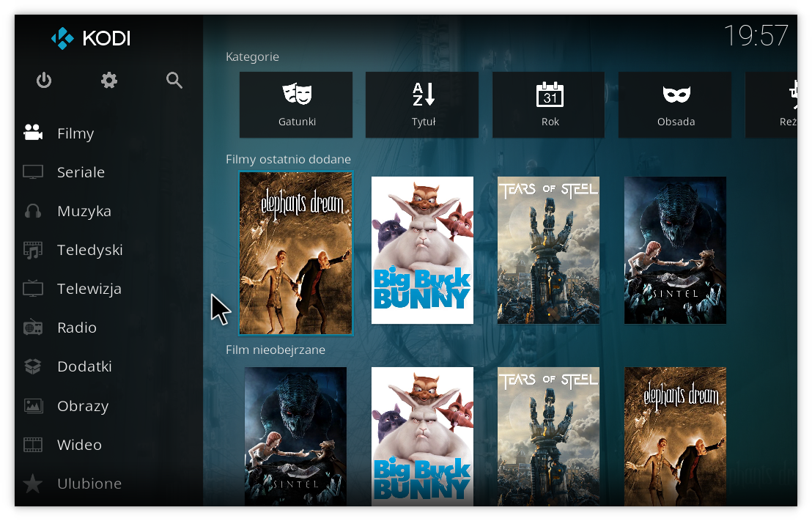Click the Seriale screen icon
This screenshot has width=812, height=521.
pyautogui.click(x=33, y=171)
